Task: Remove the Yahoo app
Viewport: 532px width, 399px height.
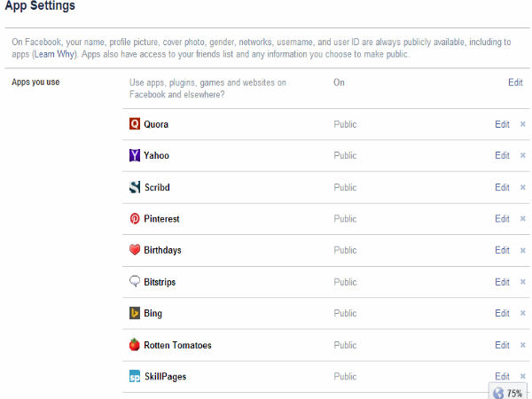Action: click(x=523, y=156)
